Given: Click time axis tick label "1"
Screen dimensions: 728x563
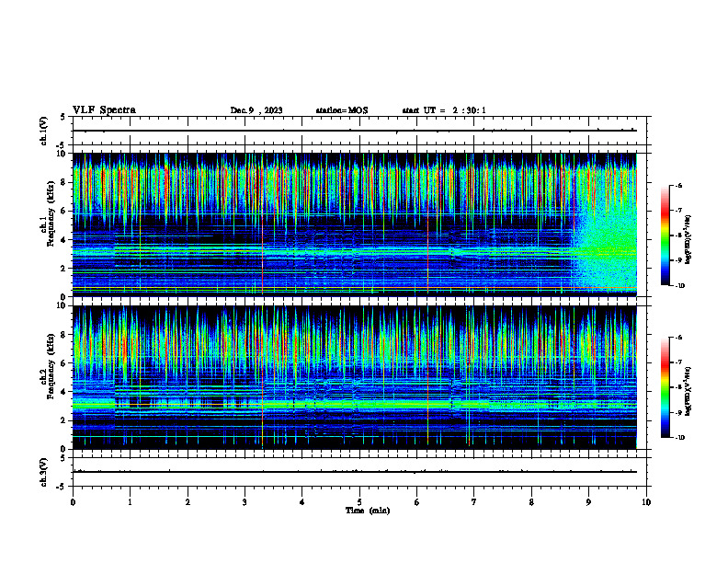Looking at the screenshot, I should point(130,502).
